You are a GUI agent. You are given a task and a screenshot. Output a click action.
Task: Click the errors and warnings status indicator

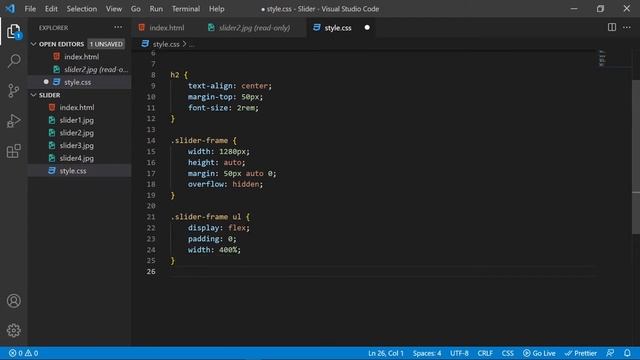point(24,353)
